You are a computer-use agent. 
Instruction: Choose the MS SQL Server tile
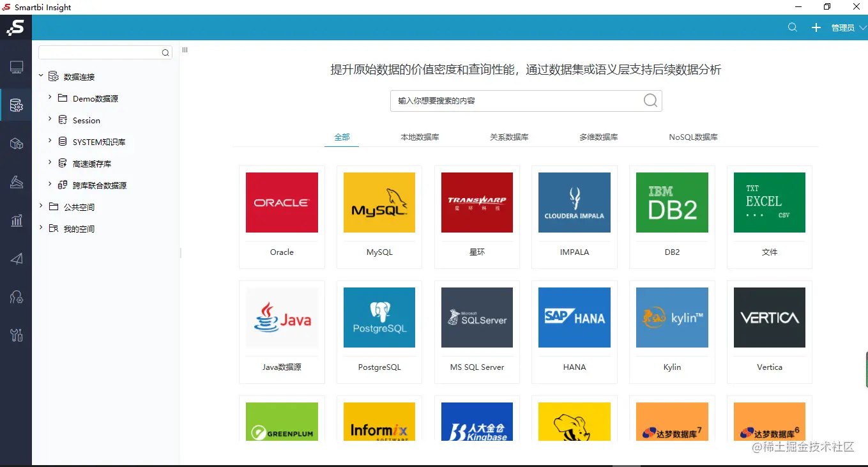click(x=477, y=332)
